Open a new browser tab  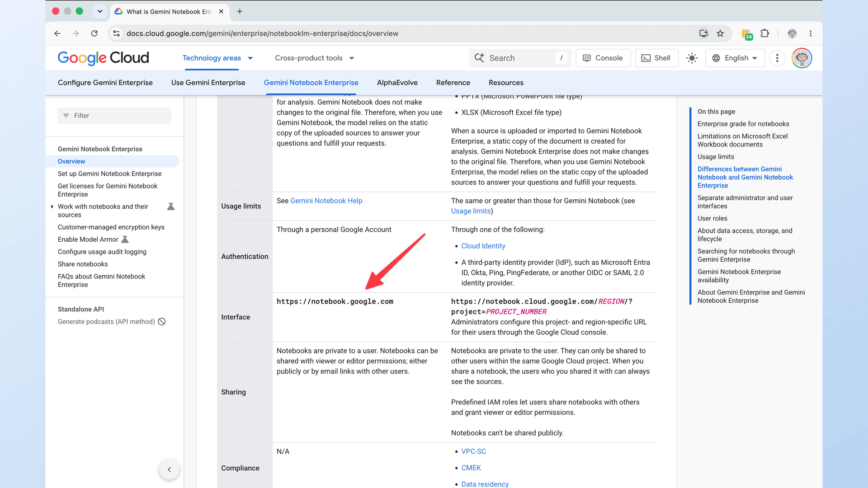tap(240, 11)
